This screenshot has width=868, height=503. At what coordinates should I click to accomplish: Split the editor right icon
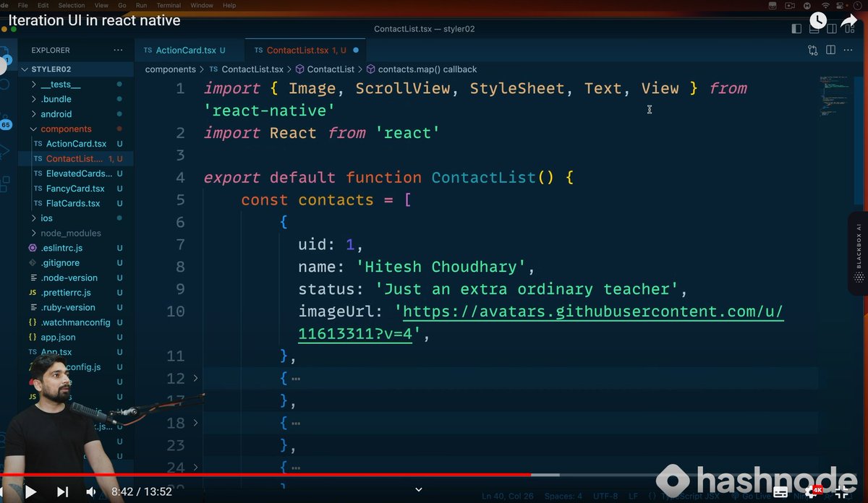(830, 50)
